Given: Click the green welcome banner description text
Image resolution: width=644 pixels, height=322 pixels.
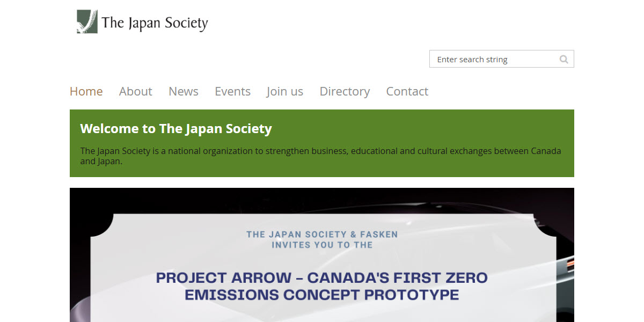Looking at the screenshot, I should click(320, 156).
